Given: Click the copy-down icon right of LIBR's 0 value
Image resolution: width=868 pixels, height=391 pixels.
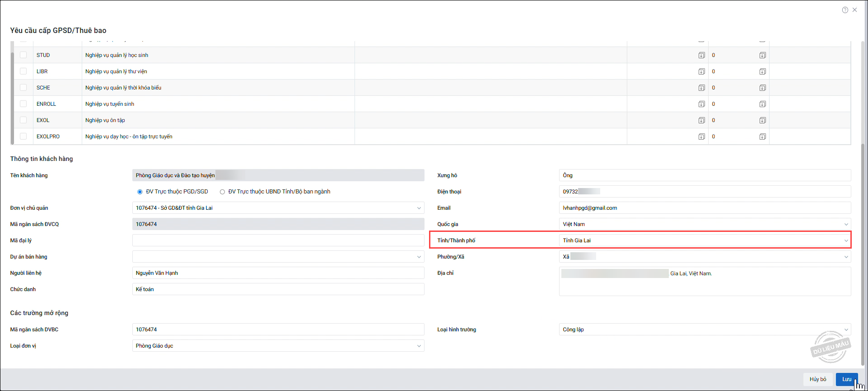Looking at the screenshot, I should (762, 71).
